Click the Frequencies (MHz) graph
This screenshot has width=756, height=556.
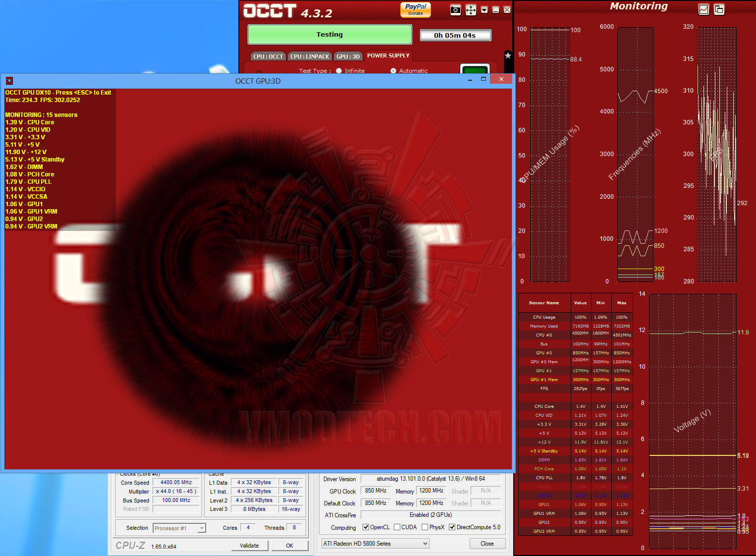coord(635,155)
